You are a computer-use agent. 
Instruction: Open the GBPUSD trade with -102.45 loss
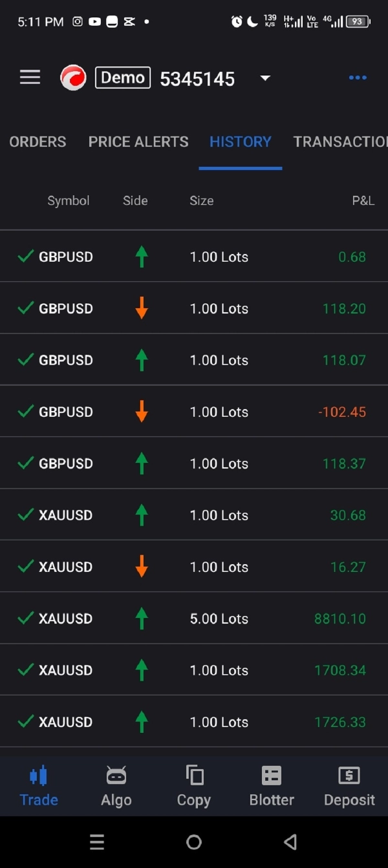tap(194, 412)
